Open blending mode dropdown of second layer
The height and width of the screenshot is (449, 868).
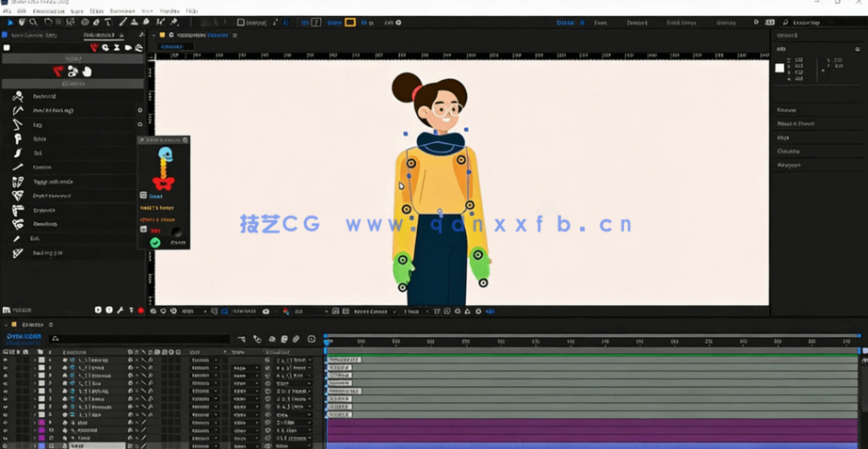click(202, 368)
